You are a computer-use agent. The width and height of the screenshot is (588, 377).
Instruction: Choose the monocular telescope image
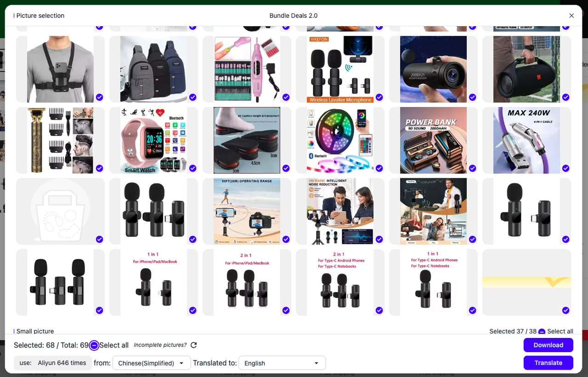click(433, 69)
